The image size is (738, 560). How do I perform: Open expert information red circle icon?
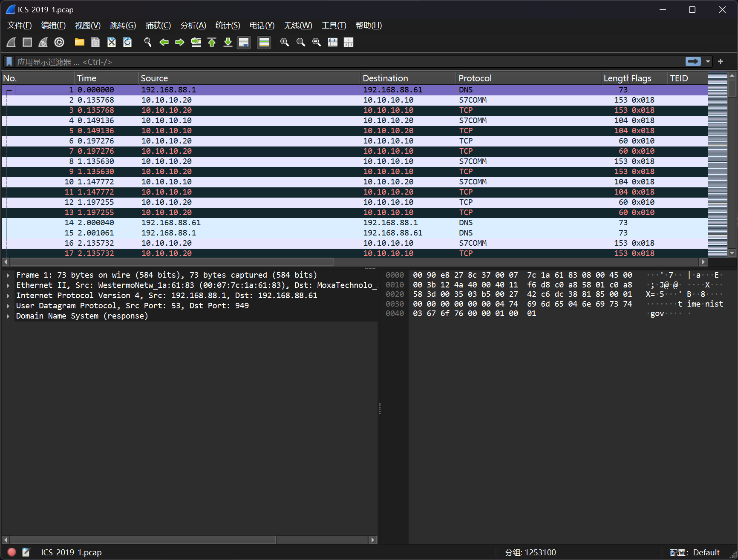(12, 552)
